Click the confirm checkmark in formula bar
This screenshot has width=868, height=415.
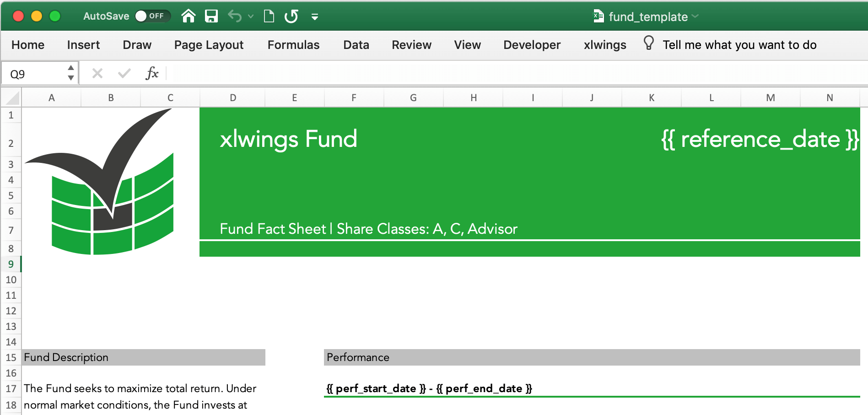[x=124, y=73]
